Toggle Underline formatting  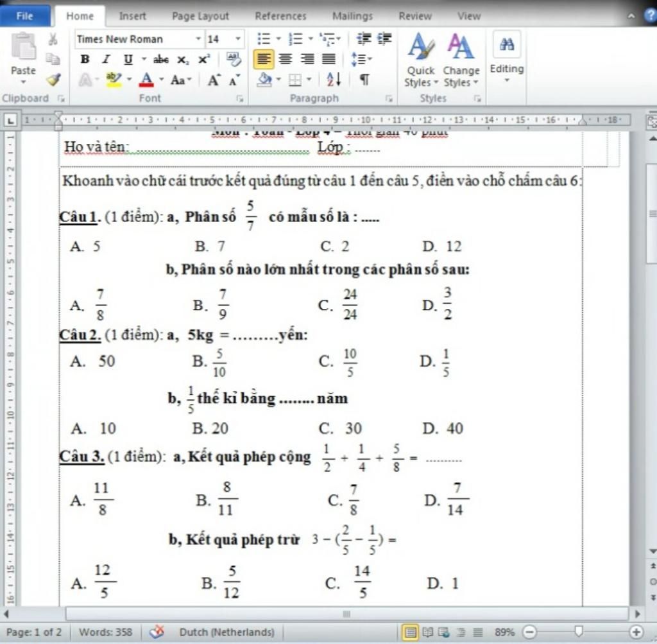coord(128,59)
